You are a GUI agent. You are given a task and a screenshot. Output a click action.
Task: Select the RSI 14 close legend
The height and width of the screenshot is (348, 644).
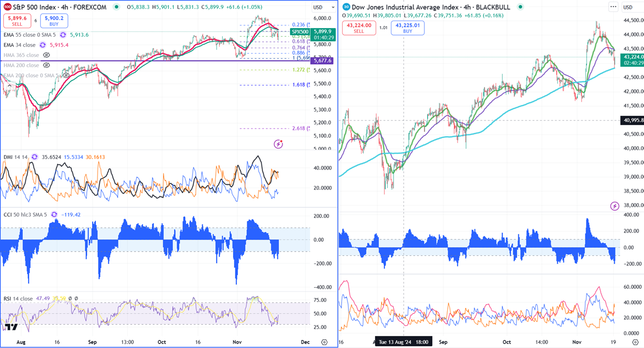(x=18, y=299)
